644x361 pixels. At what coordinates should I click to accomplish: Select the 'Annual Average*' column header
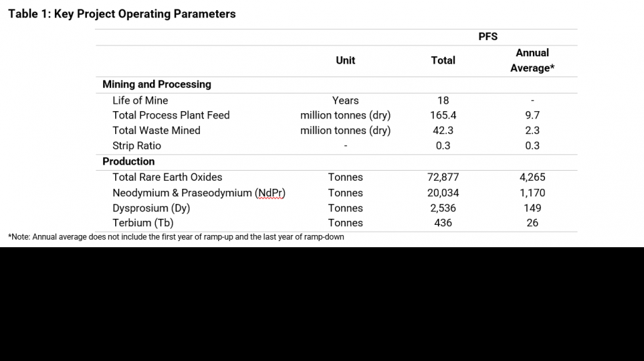tap(532, 60)
